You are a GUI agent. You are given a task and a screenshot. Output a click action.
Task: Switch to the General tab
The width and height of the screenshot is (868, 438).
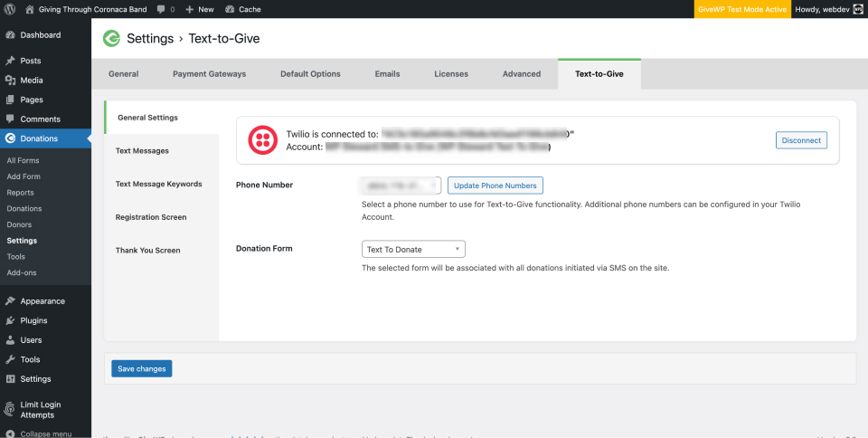click(124, 73)
